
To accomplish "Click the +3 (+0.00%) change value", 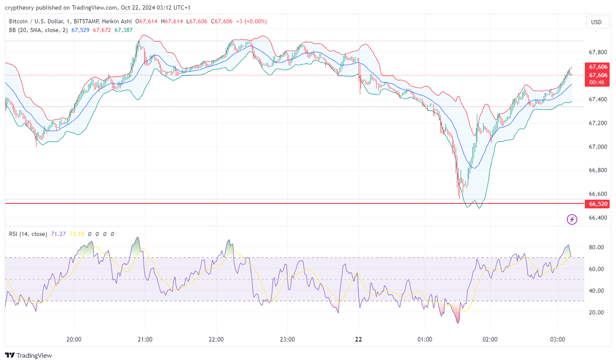I will (252, 21).
